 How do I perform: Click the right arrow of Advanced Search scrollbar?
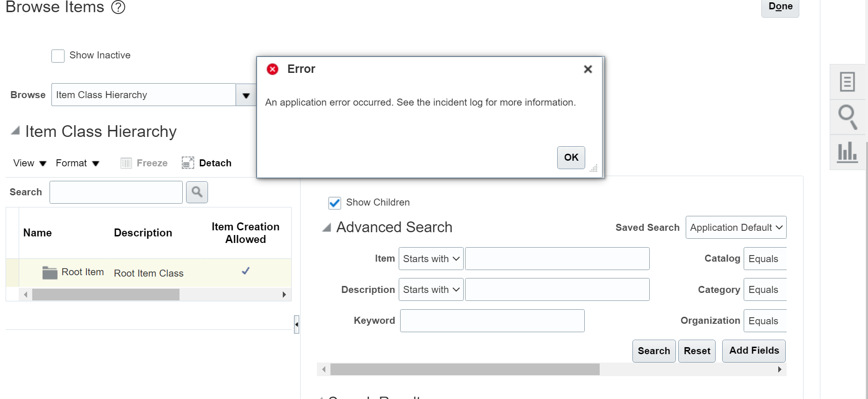780,370
